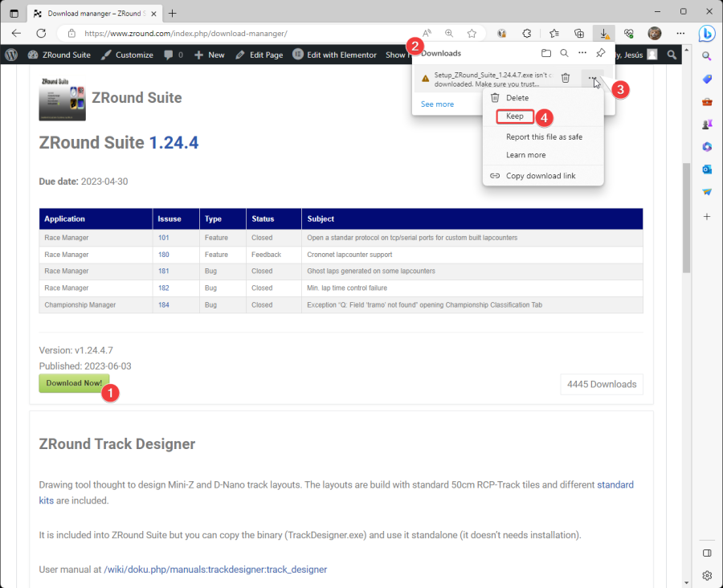Screen dimensions: 723x588
Task: Open the favorites list icon
Action: tap(554, 33)
